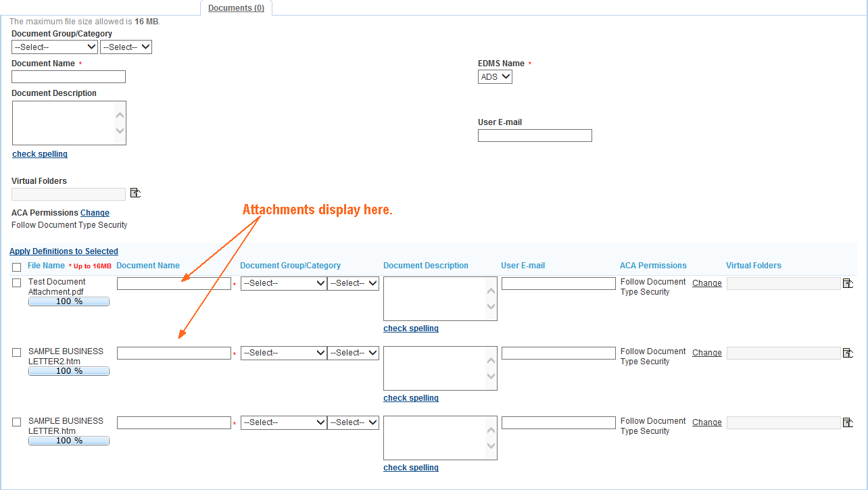Image resolution: width=868 pixels, height=490 pixels.
Task: Click check spelling under top Document Description
Action: pos(40,154)
